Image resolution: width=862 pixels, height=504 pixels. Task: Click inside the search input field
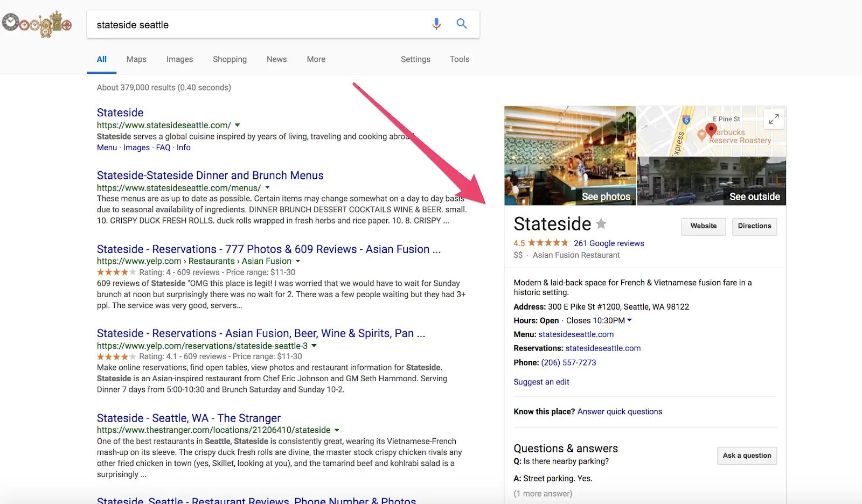pos(242,24)
